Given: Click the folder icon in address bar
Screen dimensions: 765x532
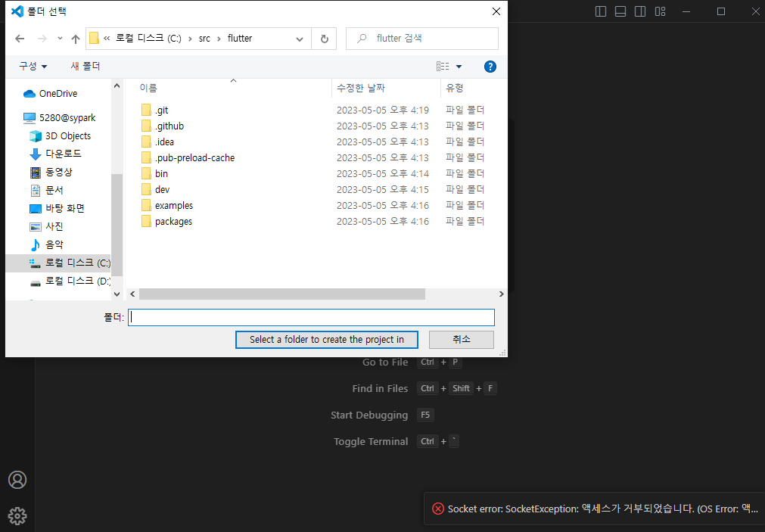Looking at the screenshot, I should click(94, 38).
